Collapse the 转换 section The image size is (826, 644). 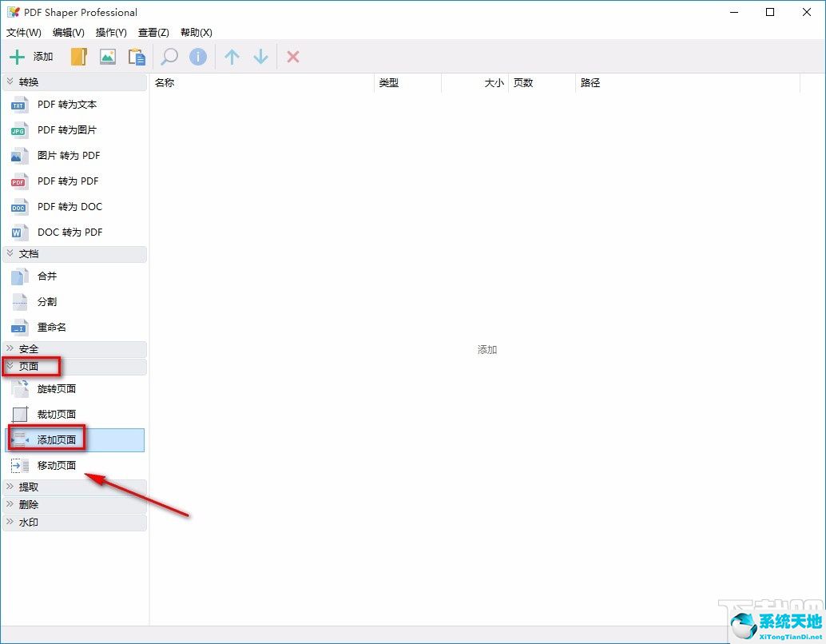coord(28,81)
